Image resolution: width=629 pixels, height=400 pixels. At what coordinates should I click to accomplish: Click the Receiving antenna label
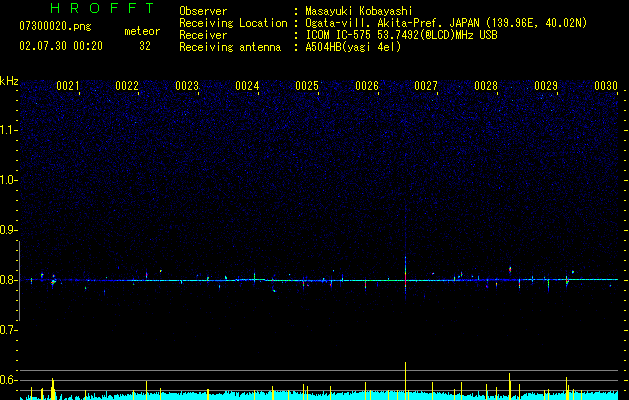(230, 47)
